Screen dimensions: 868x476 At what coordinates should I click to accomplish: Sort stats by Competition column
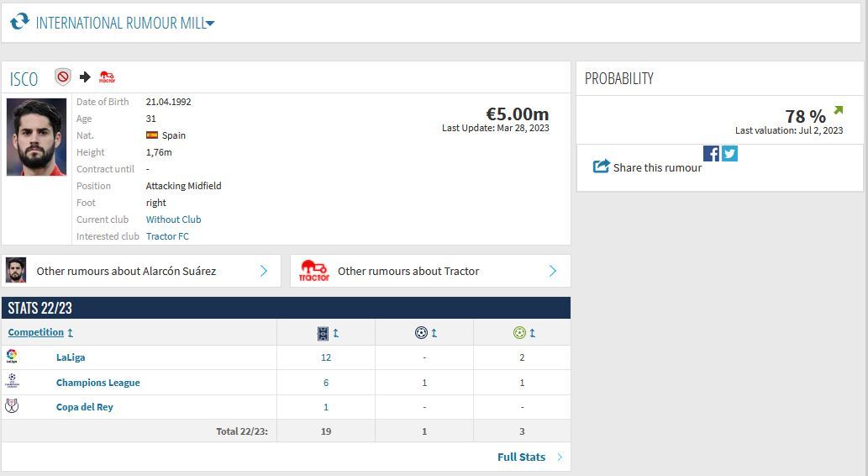36,332
